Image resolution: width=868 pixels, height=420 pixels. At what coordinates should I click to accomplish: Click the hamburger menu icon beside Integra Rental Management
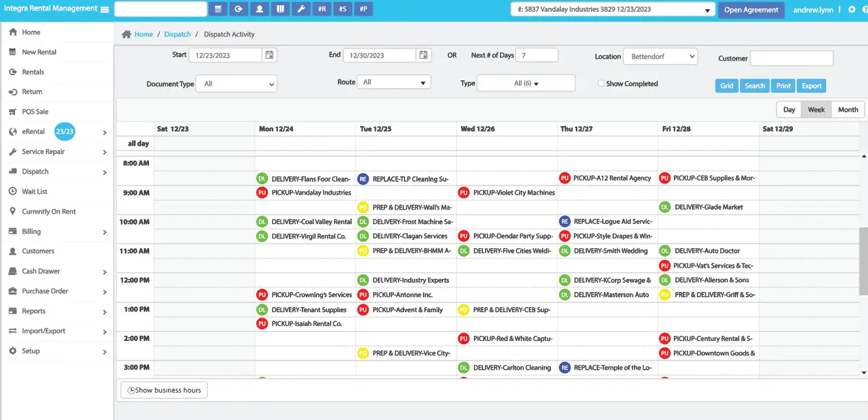click(x=105, y=9)
